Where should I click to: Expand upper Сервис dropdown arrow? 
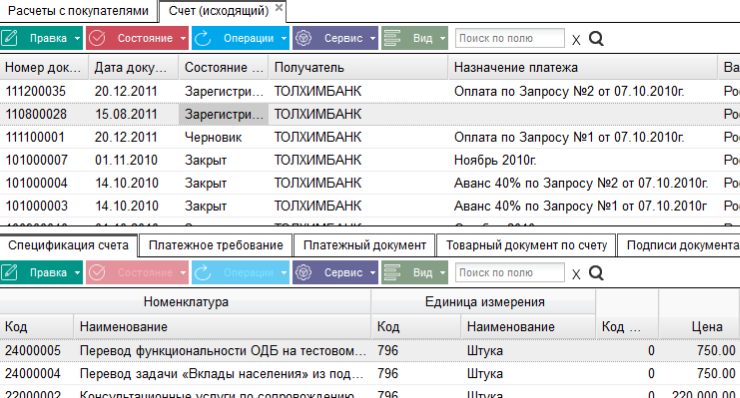tap(372, 39)
